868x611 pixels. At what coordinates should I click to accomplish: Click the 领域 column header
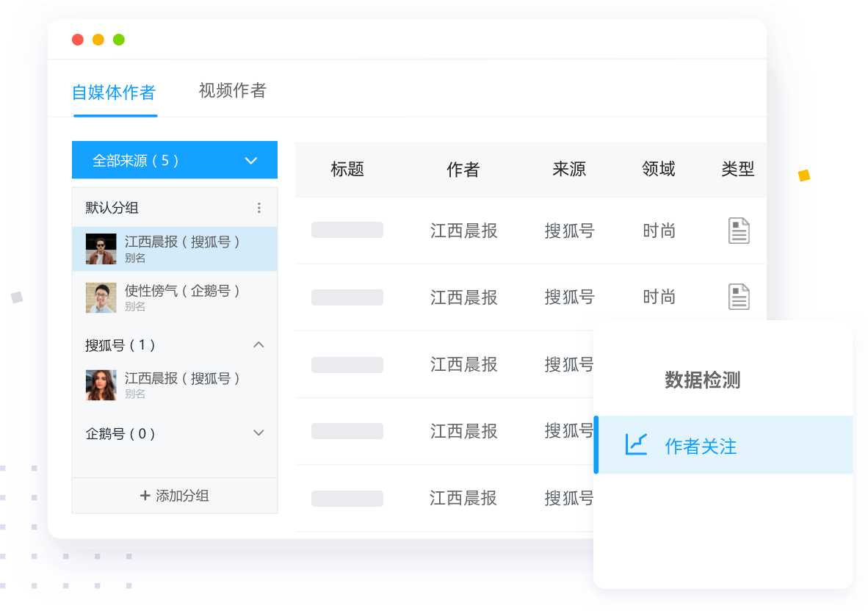tap(658, 170)
